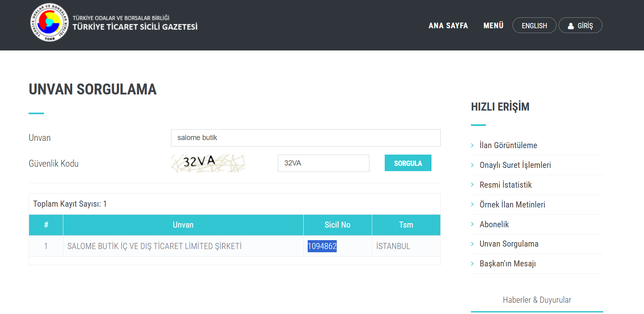Click the chevron beside Resmi İstatistik

click(472, 185)
